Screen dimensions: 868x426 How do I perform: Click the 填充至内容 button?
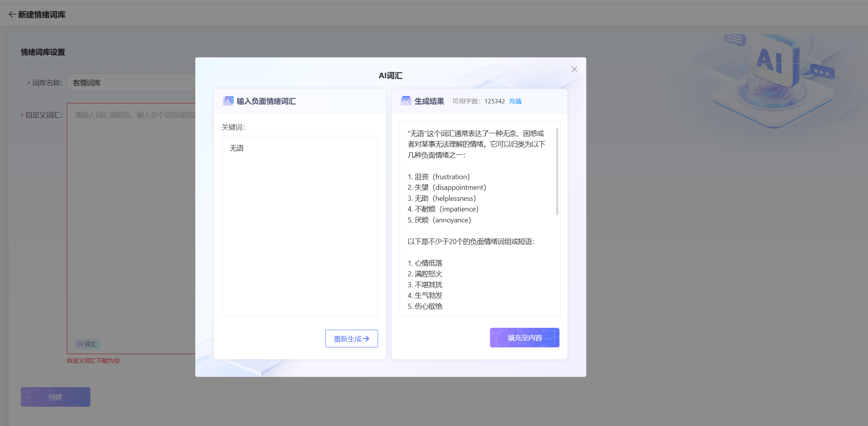[525, 338]
